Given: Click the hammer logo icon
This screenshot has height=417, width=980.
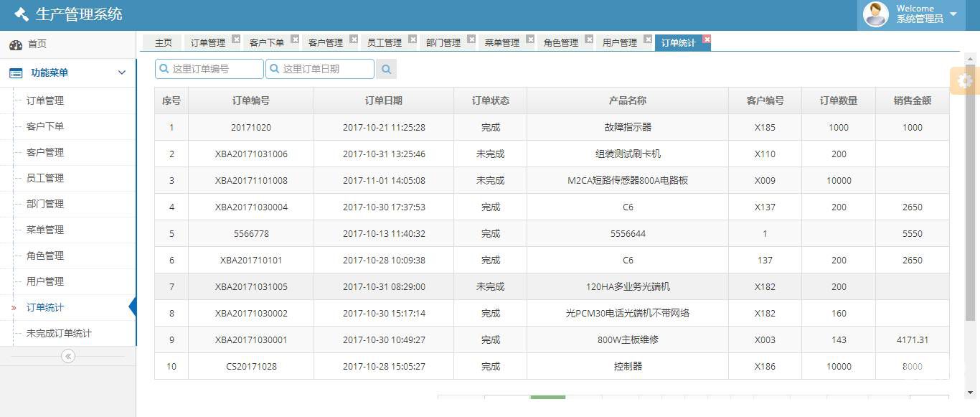Looking at the screenshot, I should 22,14.
